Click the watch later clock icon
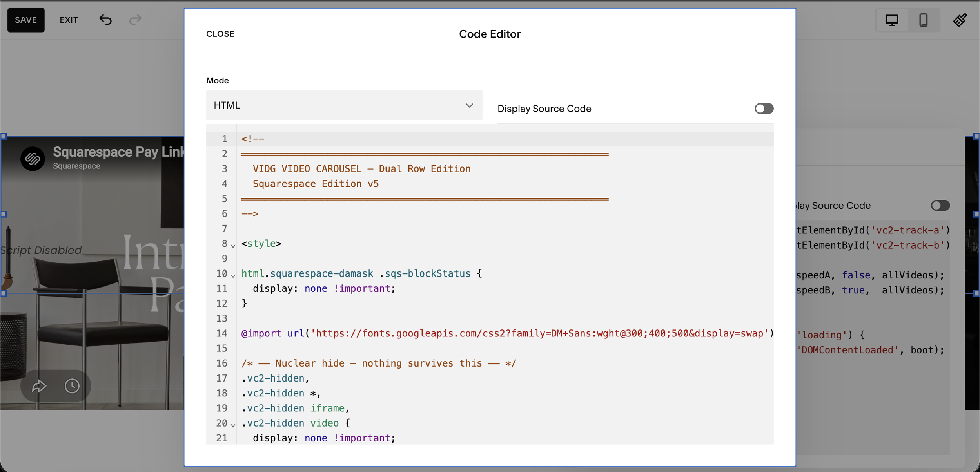Image resolution: width=980 pixels, height=472 pixels. coord(72,386)
